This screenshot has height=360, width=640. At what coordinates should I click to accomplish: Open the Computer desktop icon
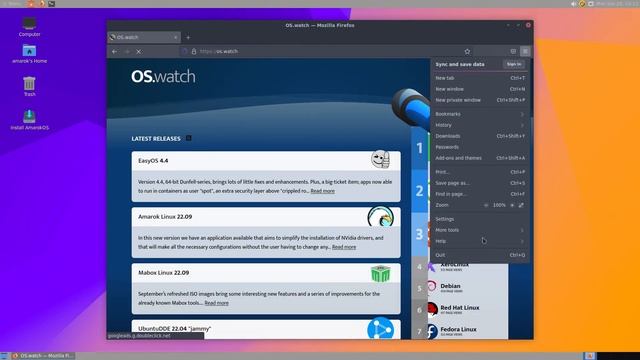pyautogui.click(x=29, y=27)
